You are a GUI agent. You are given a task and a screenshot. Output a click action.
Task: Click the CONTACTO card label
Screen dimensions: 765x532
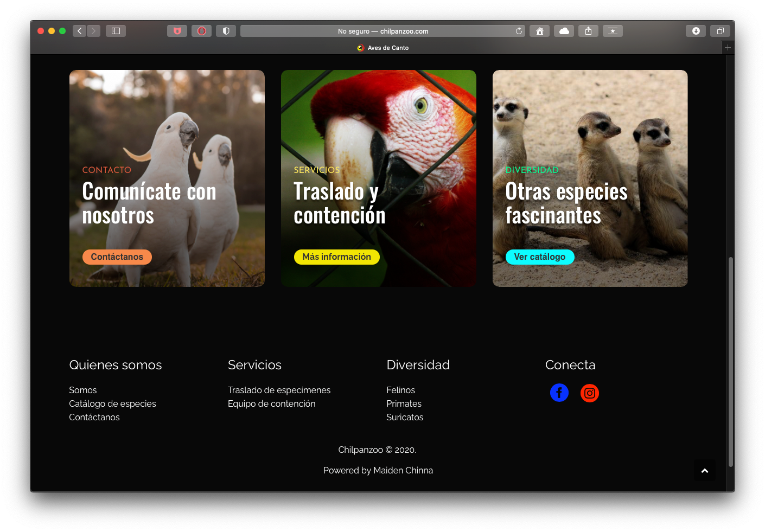click(107, 170)
